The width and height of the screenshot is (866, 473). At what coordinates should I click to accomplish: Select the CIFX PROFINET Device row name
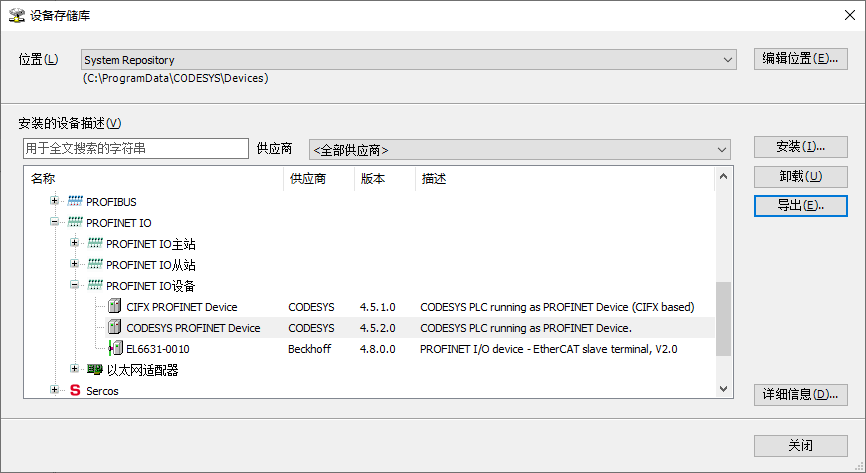(x=182, y=307)
